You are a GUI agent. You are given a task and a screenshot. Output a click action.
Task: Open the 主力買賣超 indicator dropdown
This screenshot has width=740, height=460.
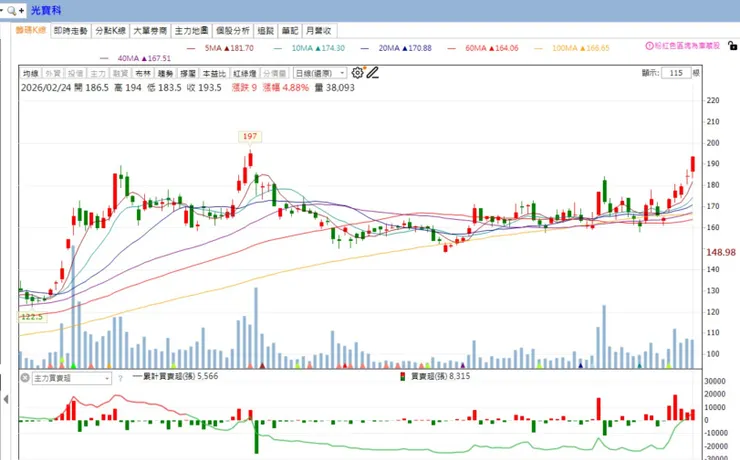72,378
